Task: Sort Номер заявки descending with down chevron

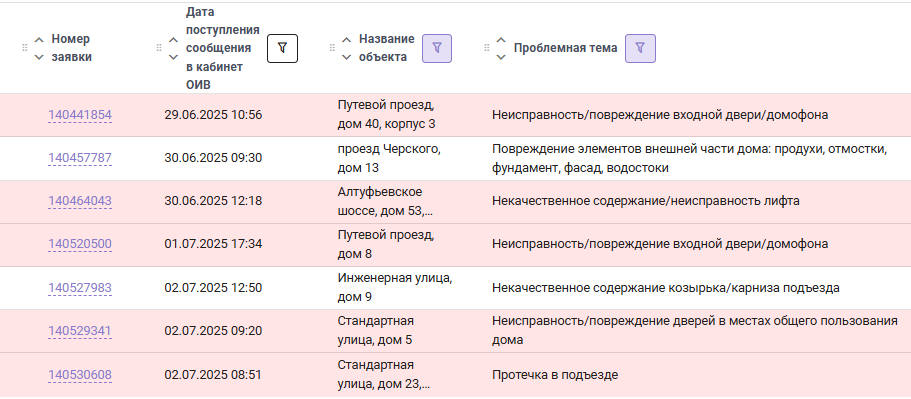Action: (39, 57)
